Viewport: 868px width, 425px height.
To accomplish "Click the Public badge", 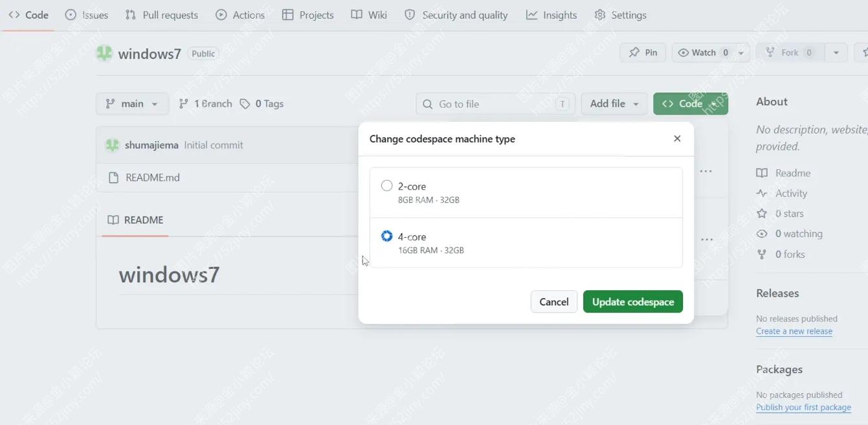I will [203, 54].
